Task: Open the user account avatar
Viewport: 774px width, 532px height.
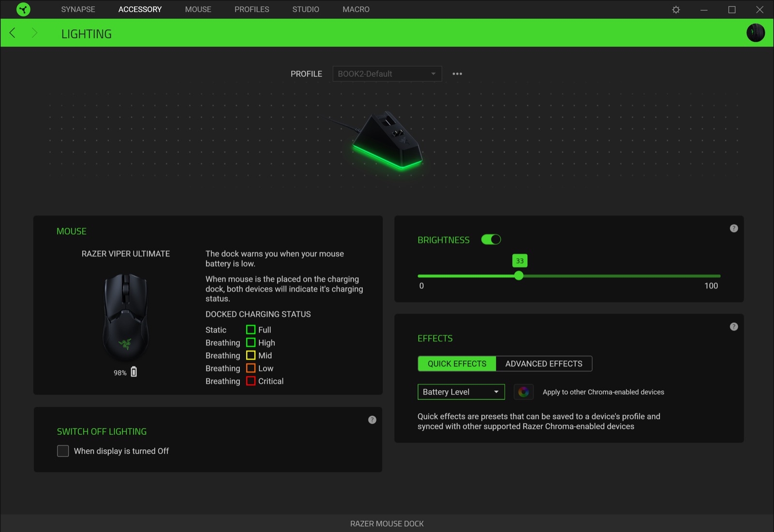Action: pos(756,33)
